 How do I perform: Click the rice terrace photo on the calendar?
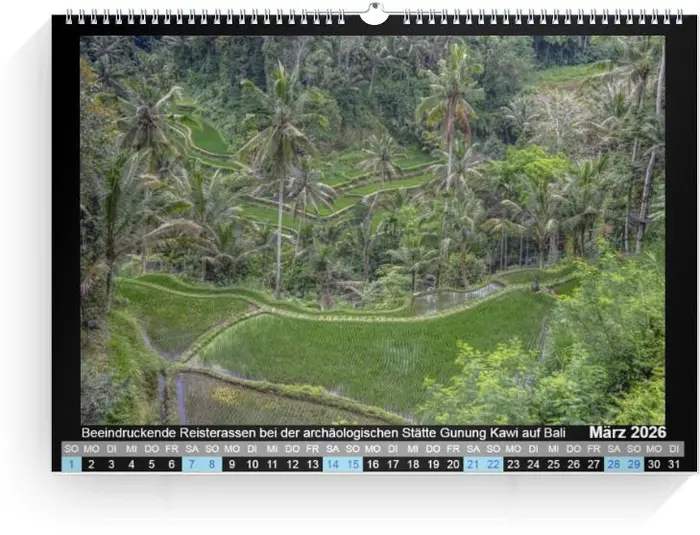(x=372, y=230)
